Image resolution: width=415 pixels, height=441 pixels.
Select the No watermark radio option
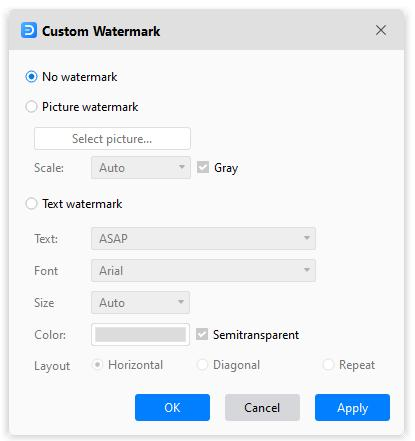[31, 77]
